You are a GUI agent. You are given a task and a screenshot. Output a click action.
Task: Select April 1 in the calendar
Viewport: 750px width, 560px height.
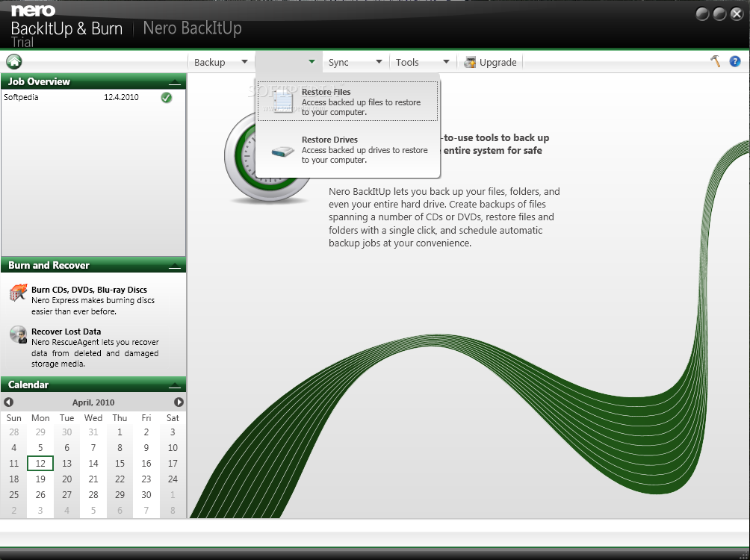click(120, 432)
